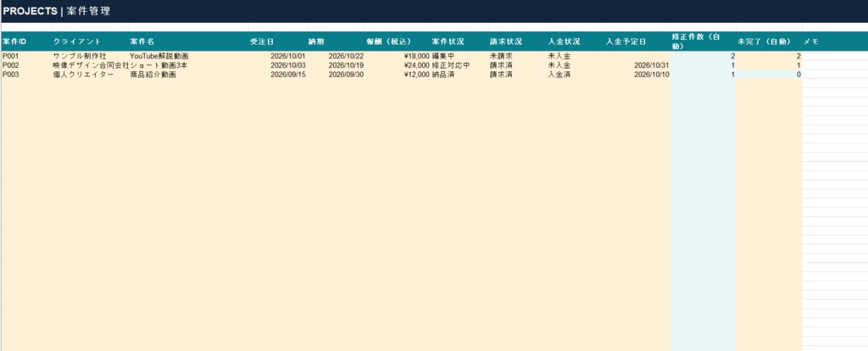The width and height of the screenshot is (868, 351).
Task: Select P002's 未完了 value 1
Action: (769, 65)
